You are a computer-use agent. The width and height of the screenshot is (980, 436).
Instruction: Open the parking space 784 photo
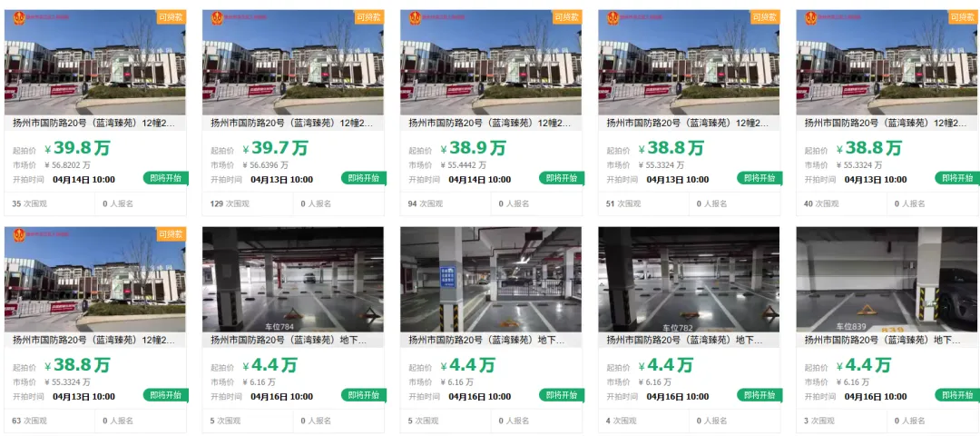293,279
